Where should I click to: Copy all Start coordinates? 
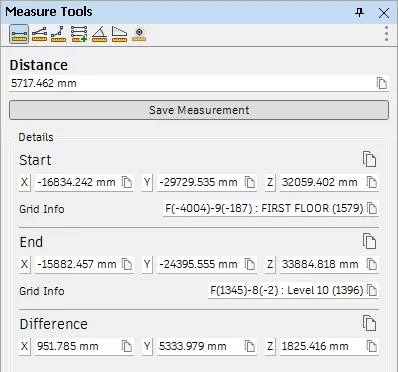tap(369, 159)
